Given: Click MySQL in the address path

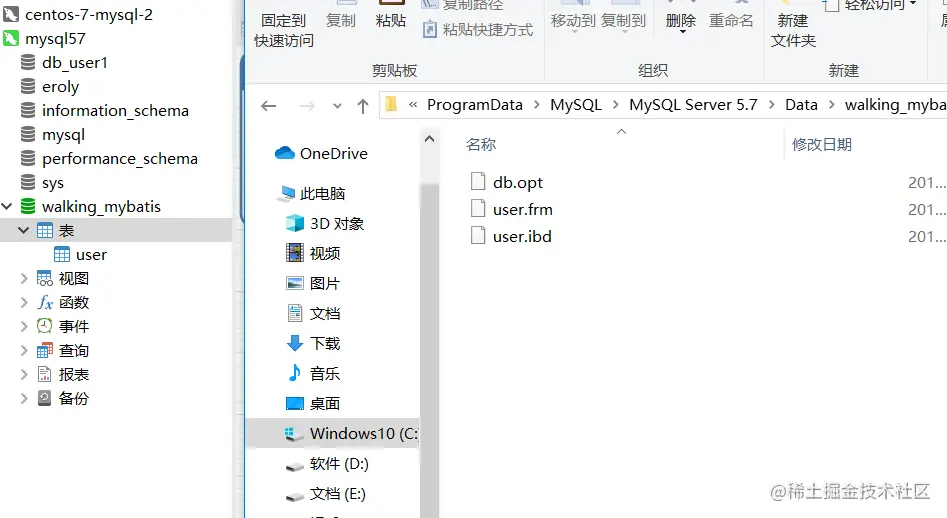Looking at the screenshot, I should (x=576, y=104).
